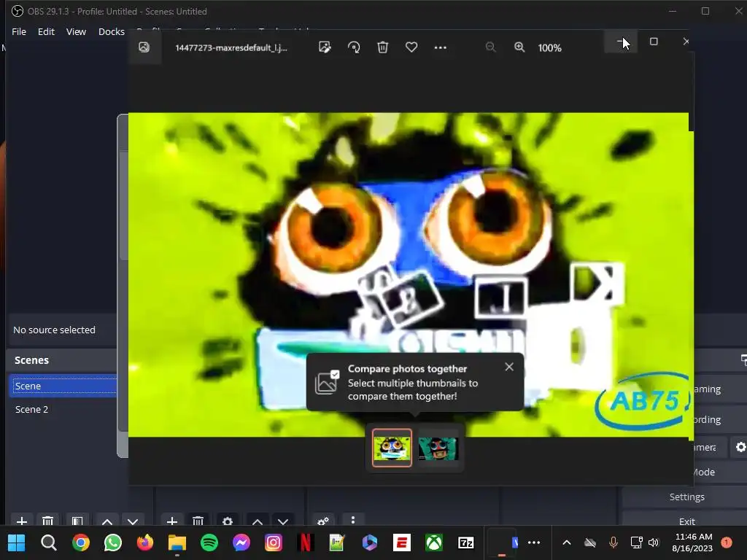
Task: Open Messenger from taskbar
Action: (x=241, y=542)
